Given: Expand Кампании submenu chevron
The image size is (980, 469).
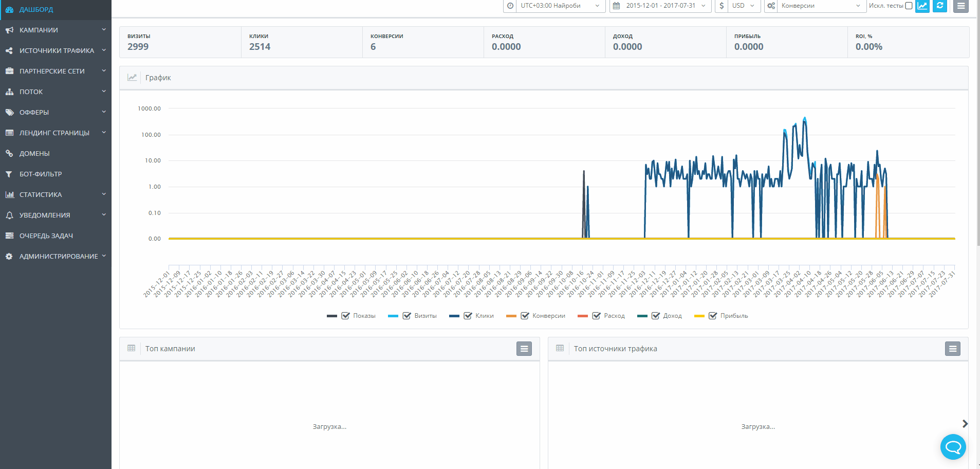Looking at the screenshot, I should point(104,29).
